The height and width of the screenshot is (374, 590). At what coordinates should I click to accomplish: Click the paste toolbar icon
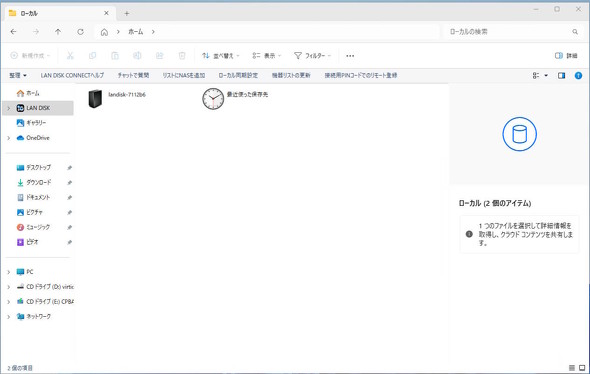tap(115, 56)
